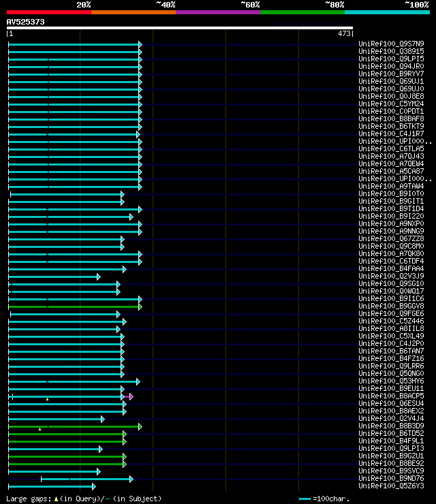The image size is (436, 504).
Task: Select the UniRef100_C5XL49 name
Action: click(391, 336)
